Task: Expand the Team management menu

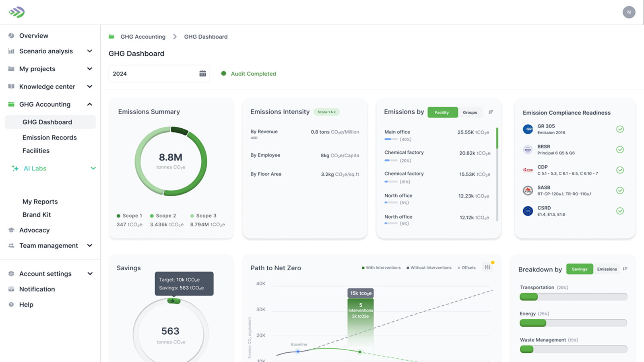Action: tap(89, 245)
